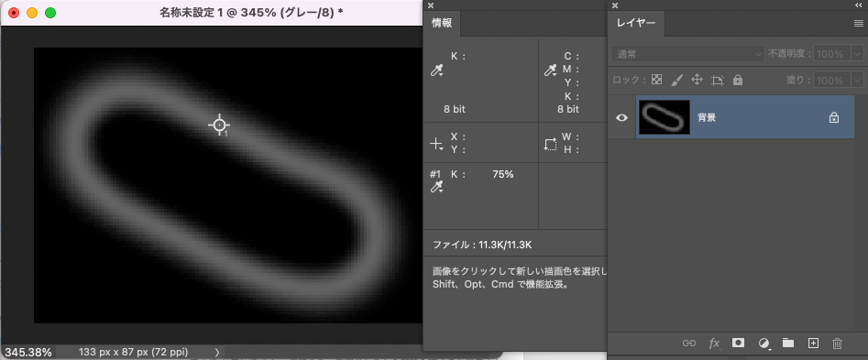The height and width of the screenshot is (360, 868).
Task: Click the lock all padlock icon
Action: point(737,80)
